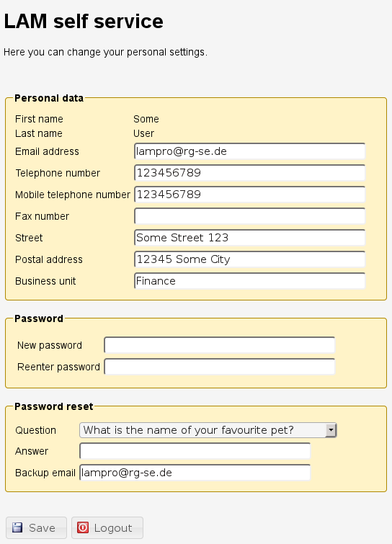The image size is (392, 544).
Task: Click the Personal data section heading
Action: point(49,98)
